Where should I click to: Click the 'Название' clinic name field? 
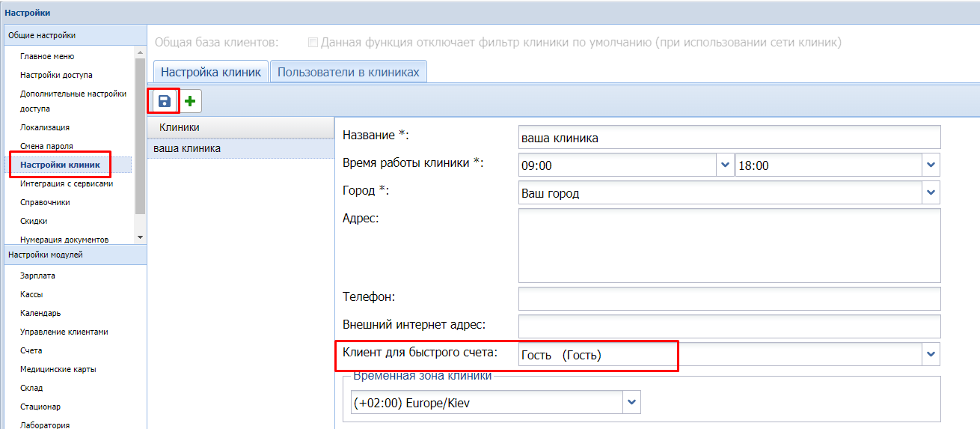tap(728, 138)
